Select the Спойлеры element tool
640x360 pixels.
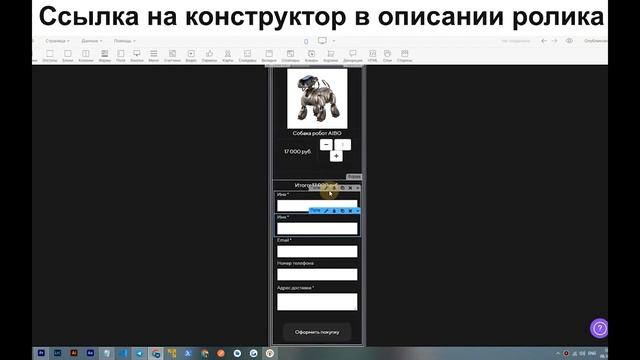click(290, 56)
